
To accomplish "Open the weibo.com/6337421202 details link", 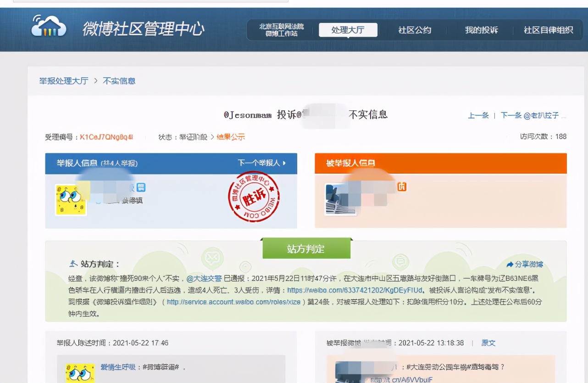I will coord(355,290).
